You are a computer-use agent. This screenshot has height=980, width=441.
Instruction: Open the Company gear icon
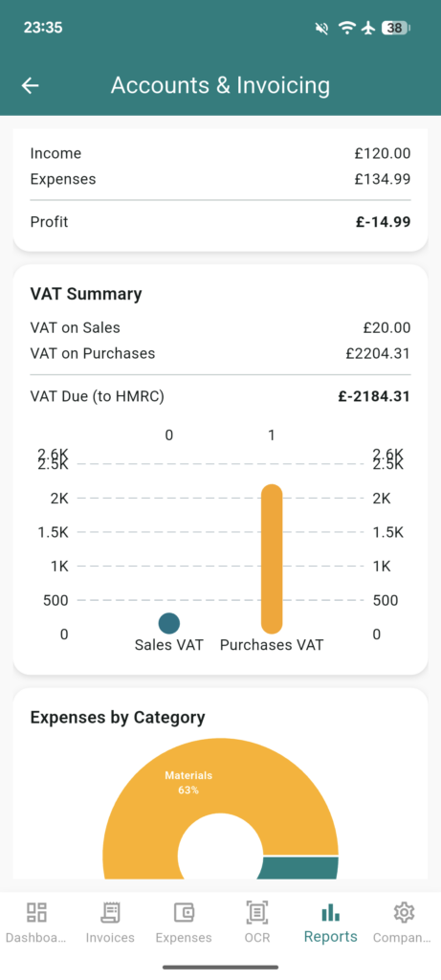(x=404, y=912)
